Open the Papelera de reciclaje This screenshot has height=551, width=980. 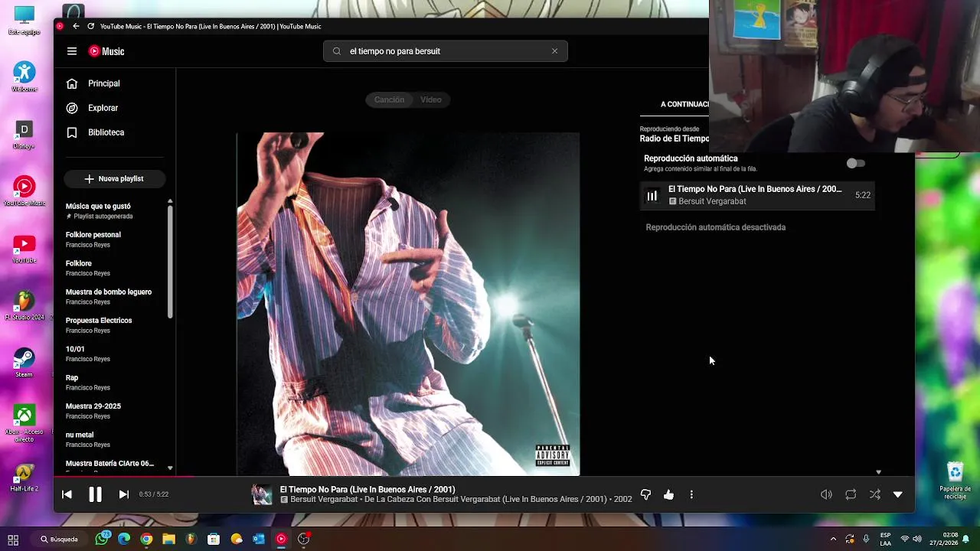(x=955, y=481)
